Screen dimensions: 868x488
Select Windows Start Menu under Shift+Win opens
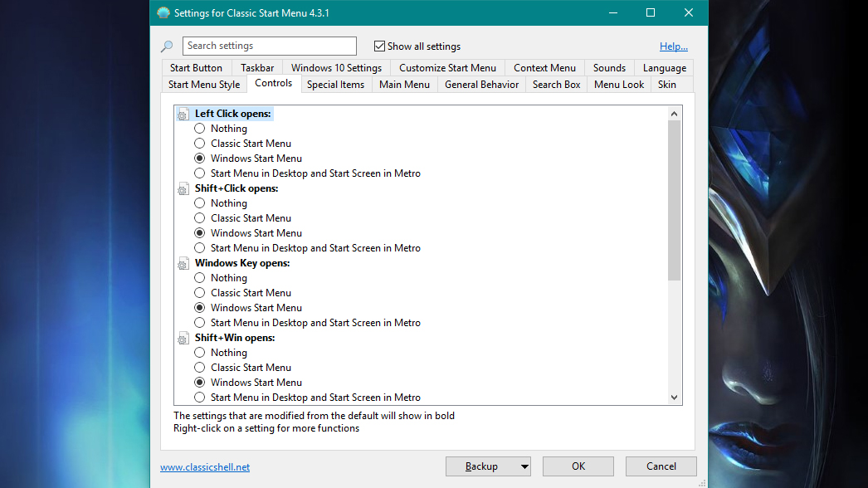[200, 383]
